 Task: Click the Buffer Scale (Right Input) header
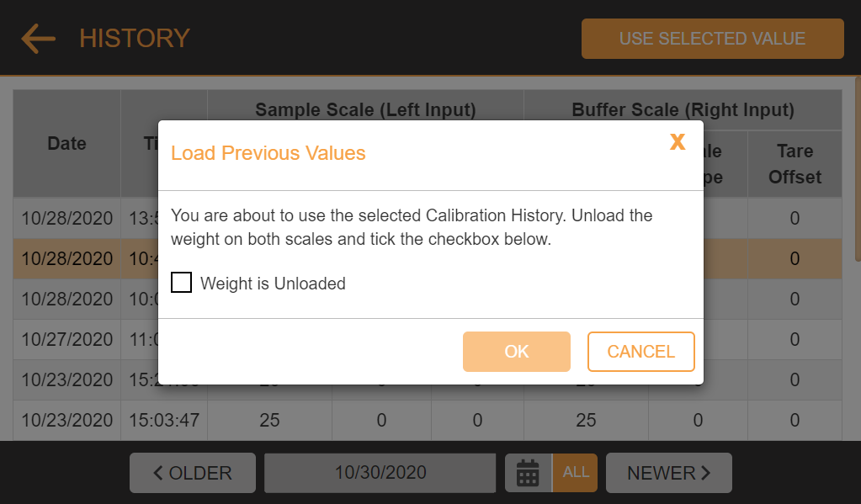(683, 110)
